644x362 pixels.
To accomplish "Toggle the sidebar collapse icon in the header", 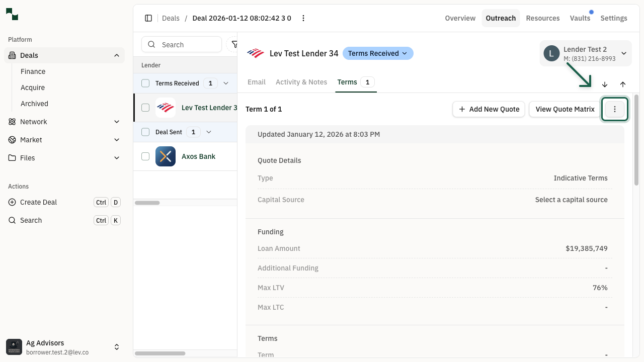I will click(148, 18).
